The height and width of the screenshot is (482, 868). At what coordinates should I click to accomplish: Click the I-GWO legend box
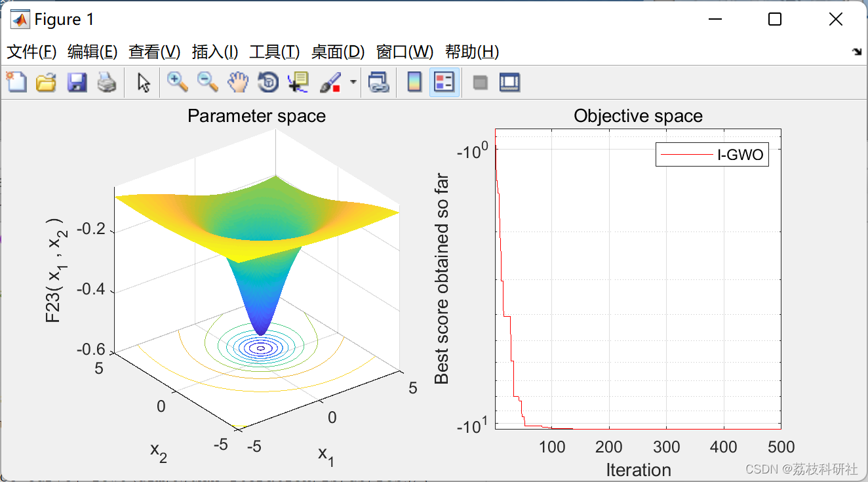click(712, 155)
